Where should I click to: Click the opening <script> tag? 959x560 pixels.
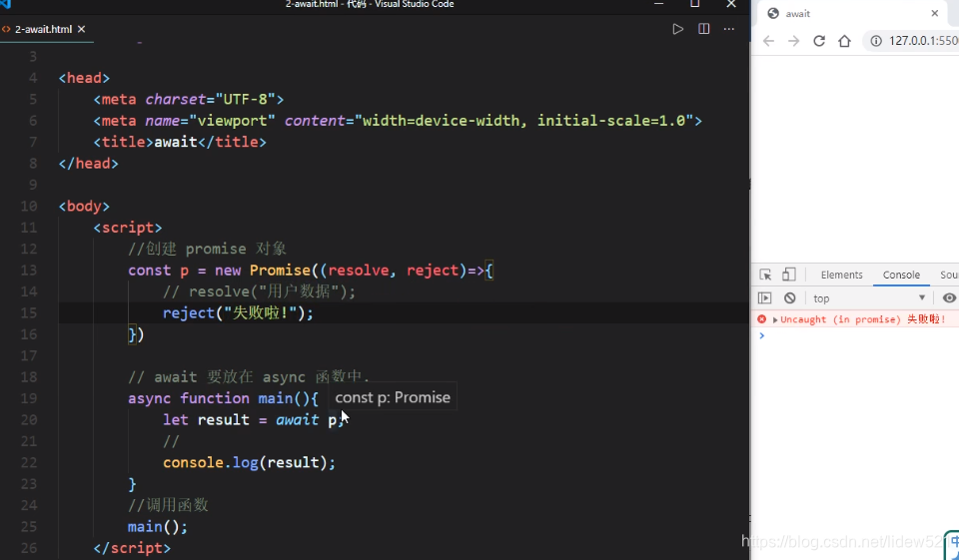[x=128, y=228]
